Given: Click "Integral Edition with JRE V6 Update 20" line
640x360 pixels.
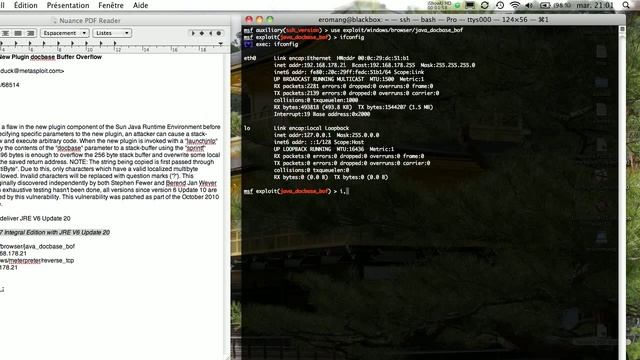Looking at the screenshot, I should [x=57, y=232].
